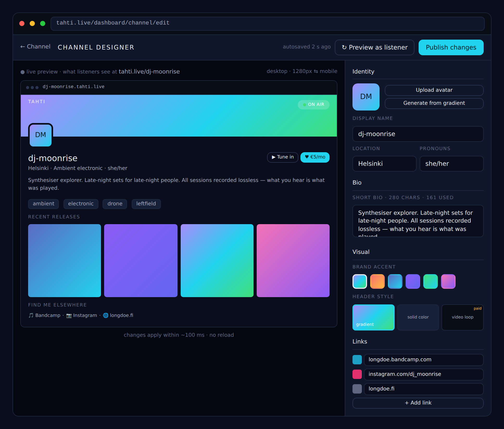Choose the gradient header style
Screen dimensions: 504x429
tap(374, 317)
